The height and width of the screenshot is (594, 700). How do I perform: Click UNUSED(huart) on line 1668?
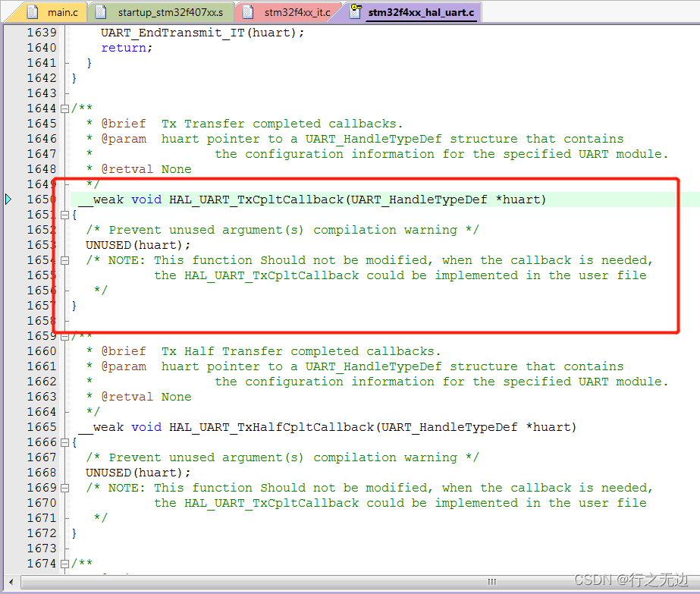(138, 473)
